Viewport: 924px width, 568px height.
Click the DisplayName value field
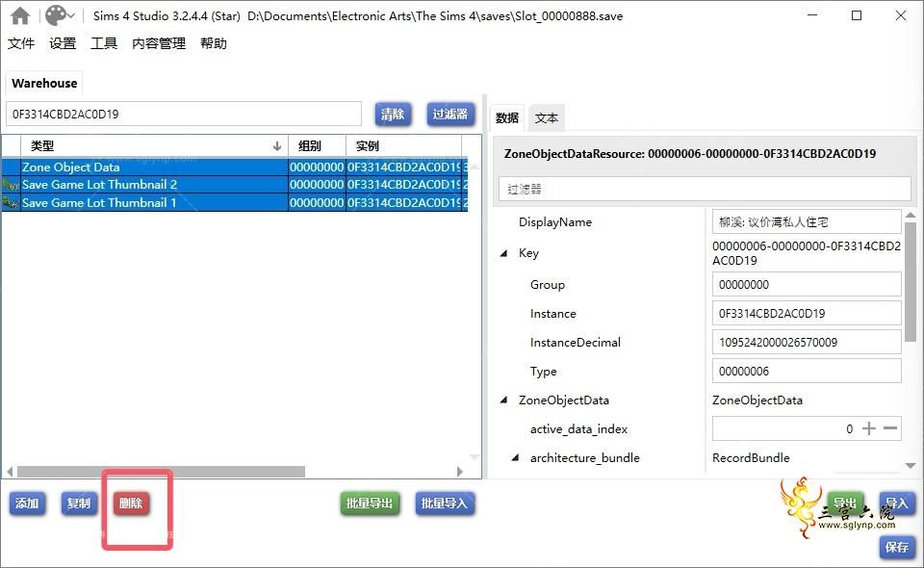tap(807, 222)
